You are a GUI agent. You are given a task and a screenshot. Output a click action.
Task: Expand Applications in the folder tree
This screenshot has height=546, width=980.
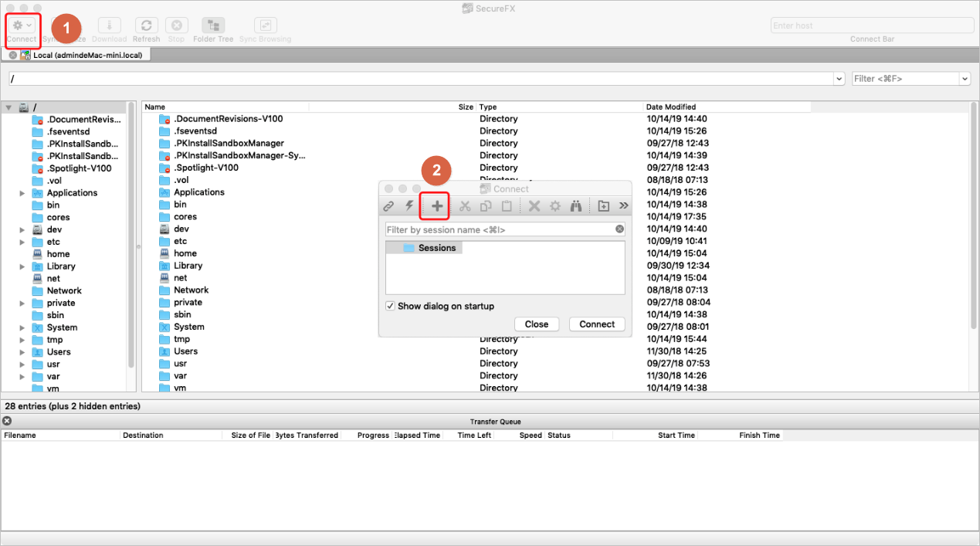[22, 193]
